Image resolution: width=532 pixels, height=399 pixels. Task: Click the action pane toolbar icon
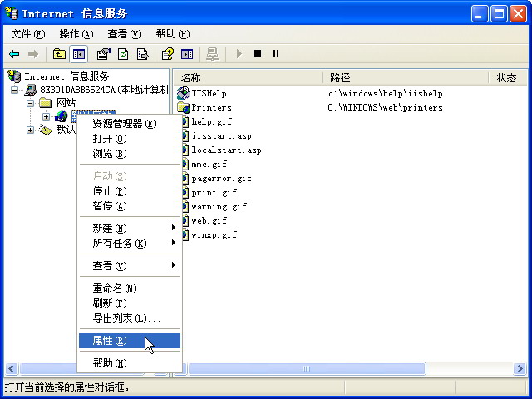(x=187, y=54)
